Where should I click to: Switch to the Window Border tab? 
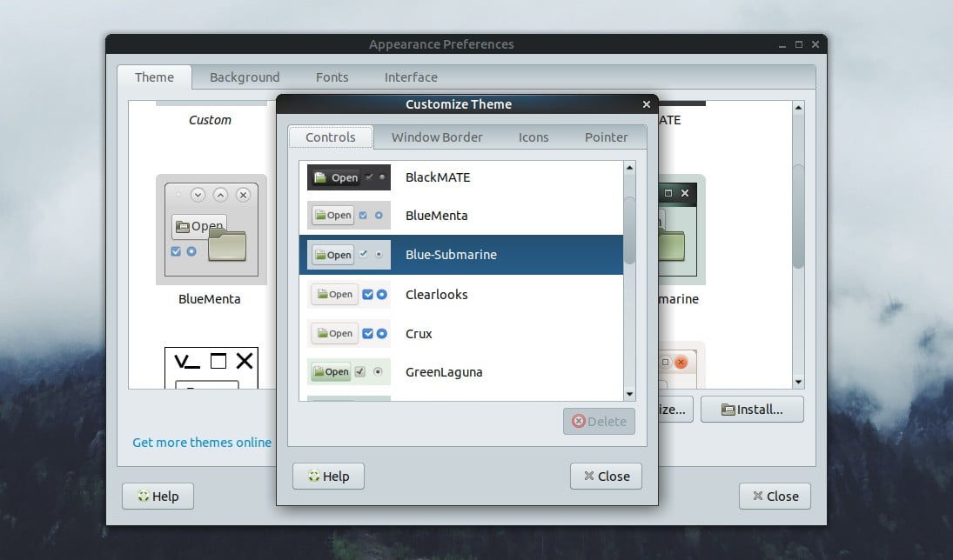pyautogui.click(x=436, y=137)
